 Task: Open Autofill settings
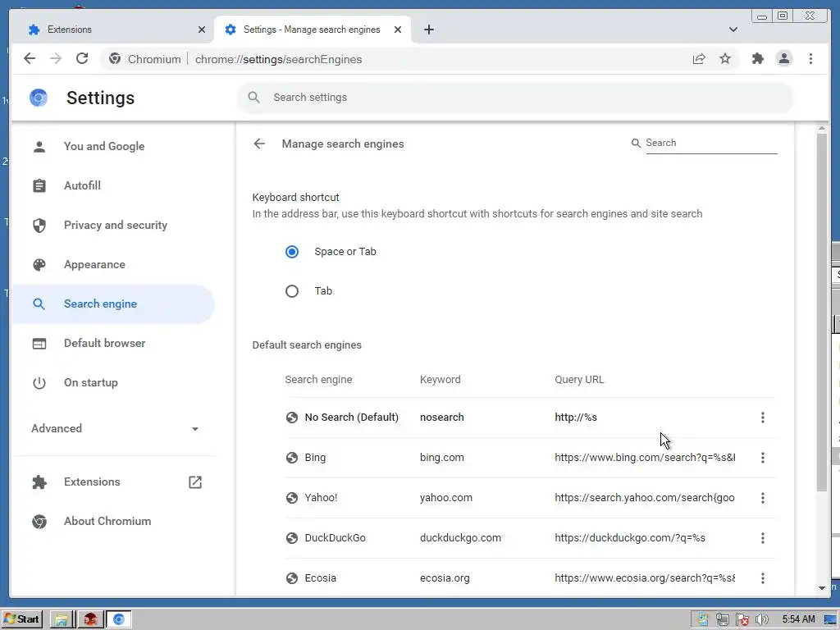tap(113, 186)
